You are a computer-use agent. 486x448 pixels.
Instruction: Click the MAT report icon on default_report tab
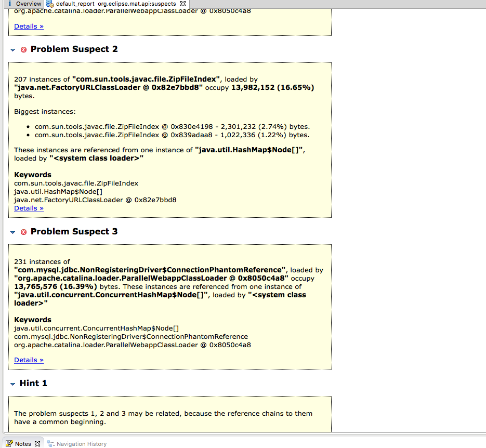[x=48, y=4]
